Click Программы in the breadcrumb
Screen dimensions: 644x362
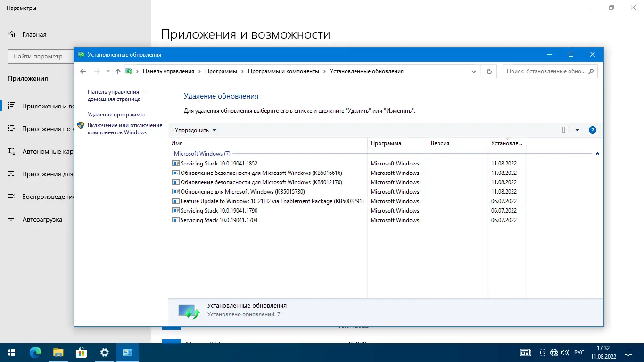point(221,71)
